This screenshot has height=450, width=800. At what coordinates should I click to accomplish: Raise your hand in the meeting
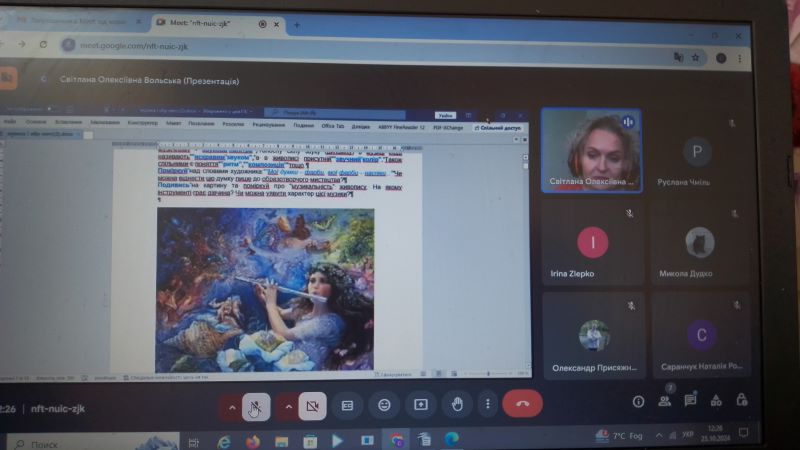click(x=457, y=404)
